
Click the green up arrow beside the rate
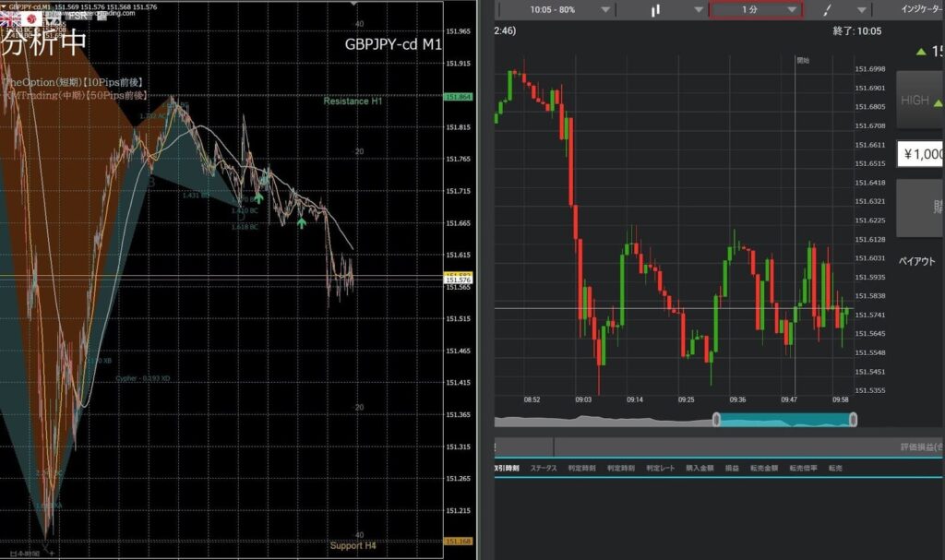[x=921, y=52]
